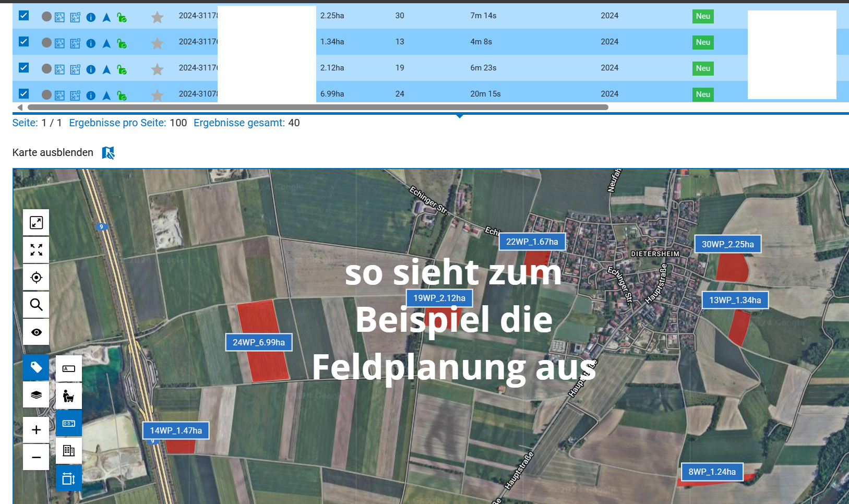Mark the 1.34ha row as favorite
849x504 pixels.
(157, 43)
